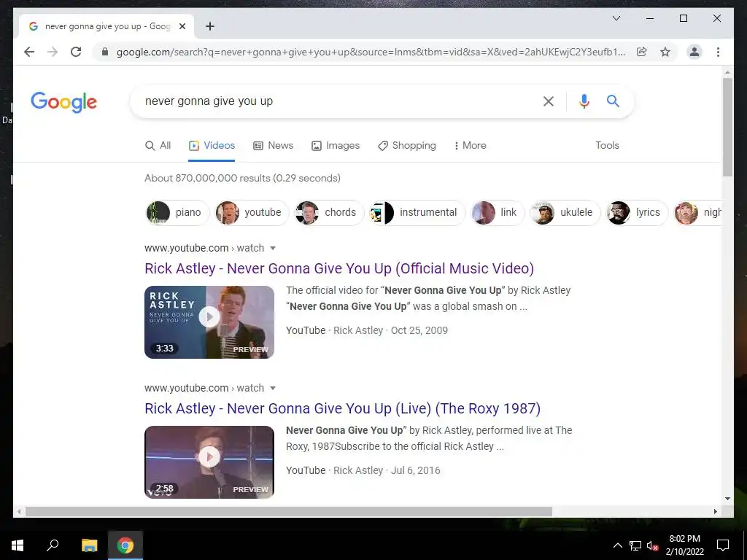Open the Windows Start menu
The image size is (747, 560).
tap(18, 545)
